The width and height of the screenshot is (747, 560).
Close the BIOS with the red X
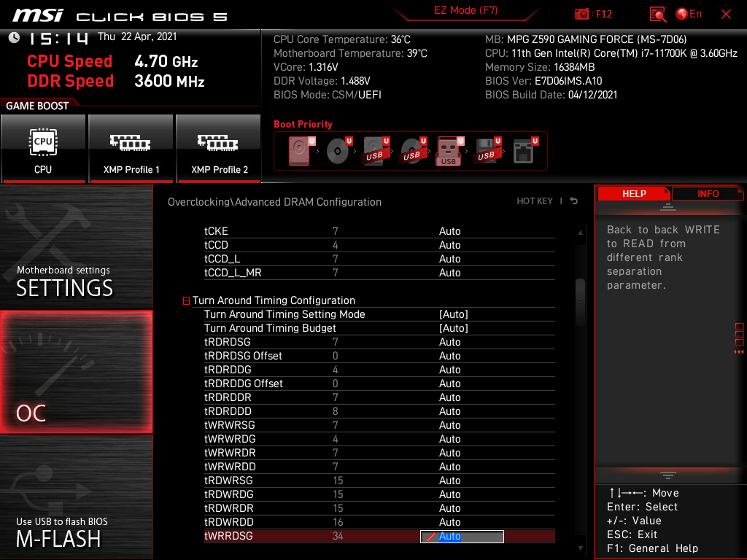[726, 15]
